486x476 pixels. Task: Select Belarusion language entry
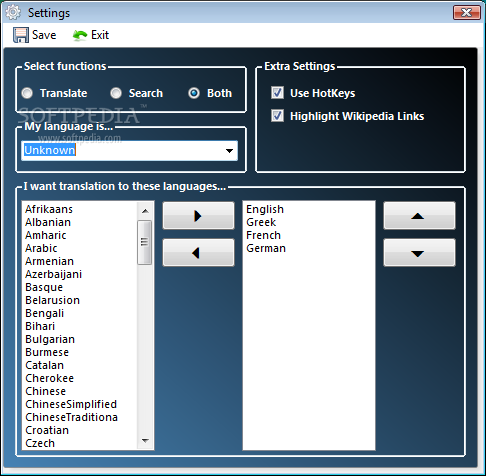53,300
